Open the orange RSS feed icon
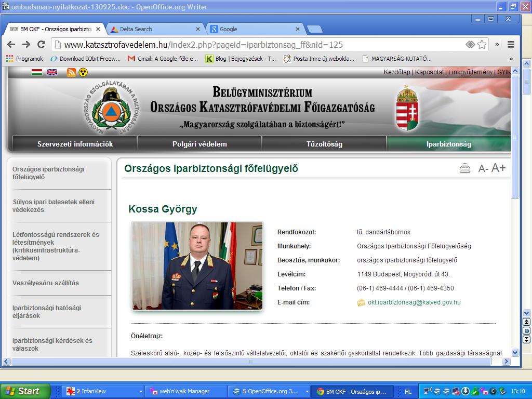 coord(71,72)
